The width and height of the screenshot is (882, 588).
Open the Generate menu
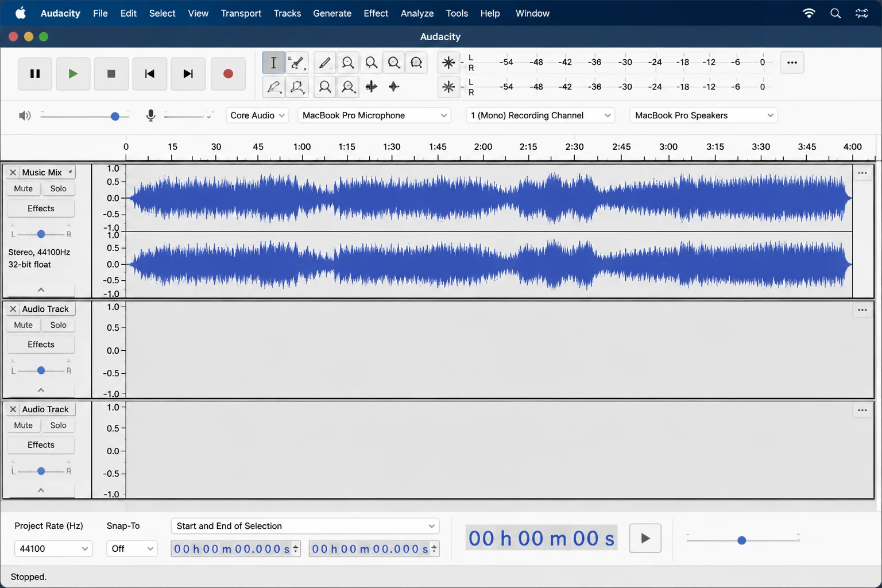point(332,13)
